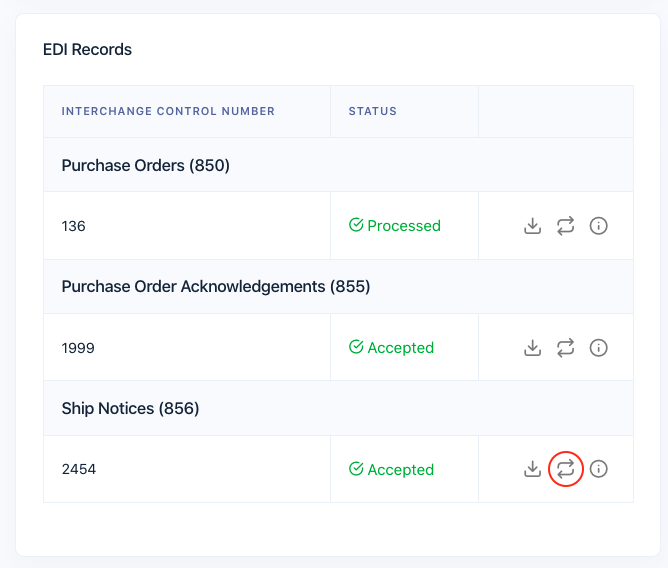Show info for acknowledgement record 1999
Screen dimensions: 668x568
(599, 348)
